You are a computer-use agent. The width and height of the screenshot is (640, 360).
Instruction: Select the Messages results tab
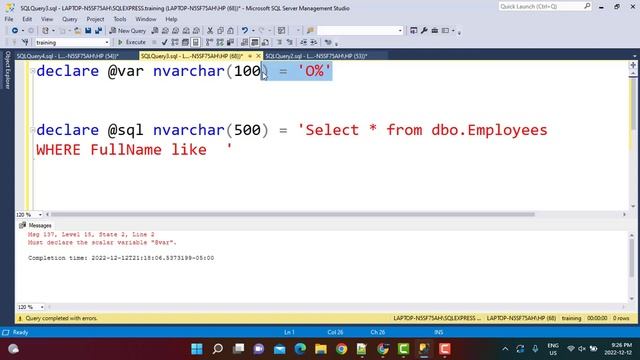(x=36, y=225)
